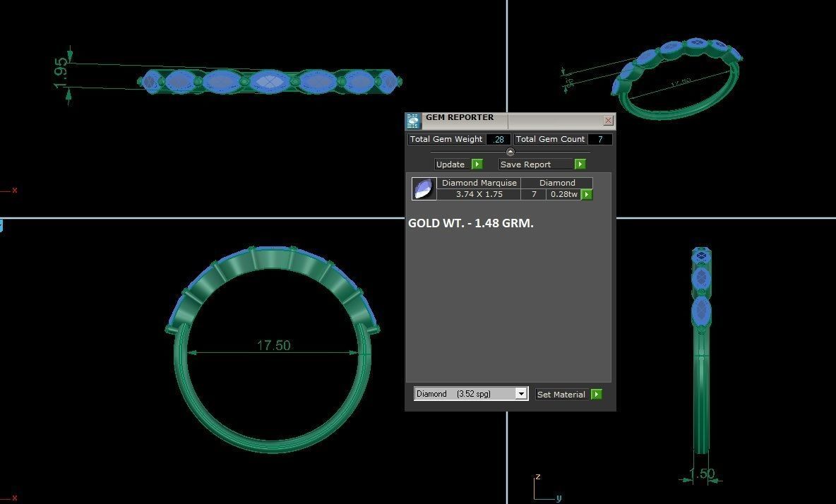Click the Total Gem Weight label

pos(446,139)
